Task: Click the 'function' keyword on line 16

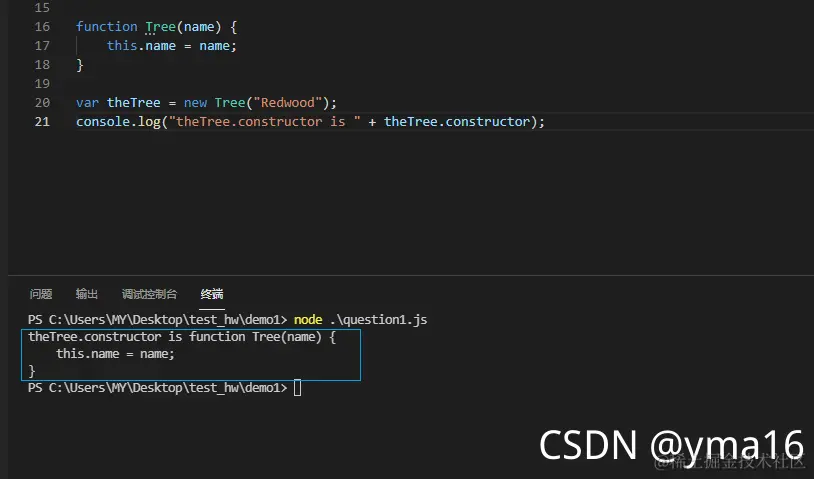Action: coord(107,26)
